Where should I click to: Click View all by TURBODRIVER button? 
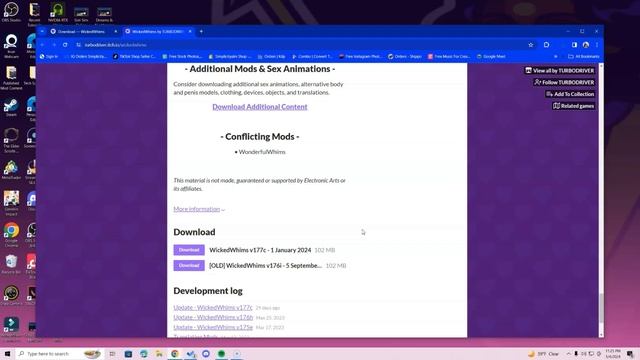click(x=560, y=71)
